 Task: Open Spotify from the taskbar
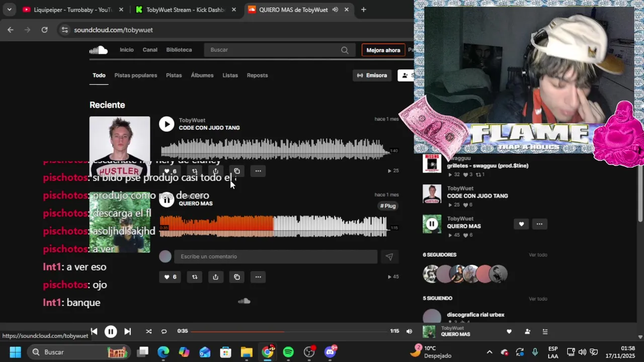tap(288, 352)
